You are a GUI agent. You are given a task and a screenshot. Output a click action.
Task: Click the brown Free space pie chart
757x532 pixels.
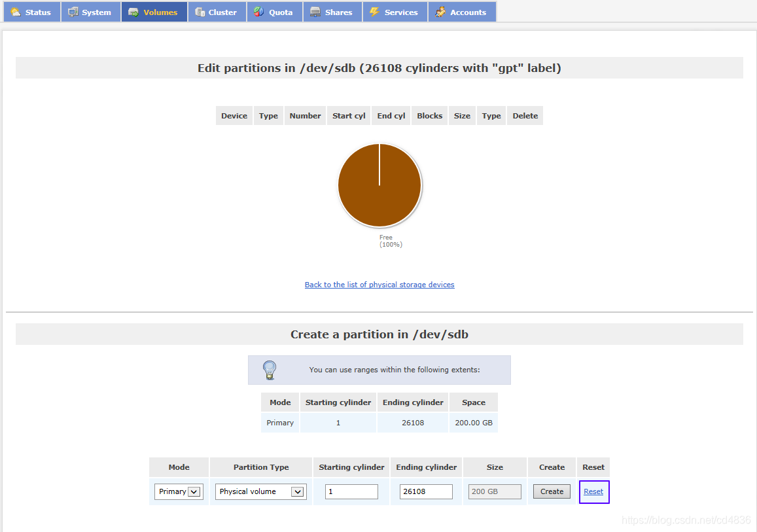tap(379, 185)
